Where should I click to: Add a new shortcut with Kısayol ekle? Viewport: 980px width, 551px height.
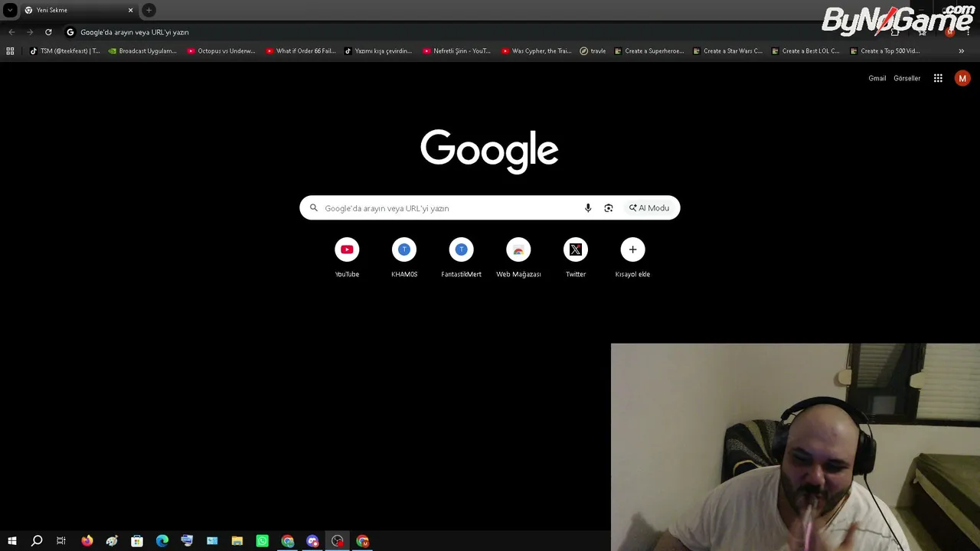pos(632,258)
